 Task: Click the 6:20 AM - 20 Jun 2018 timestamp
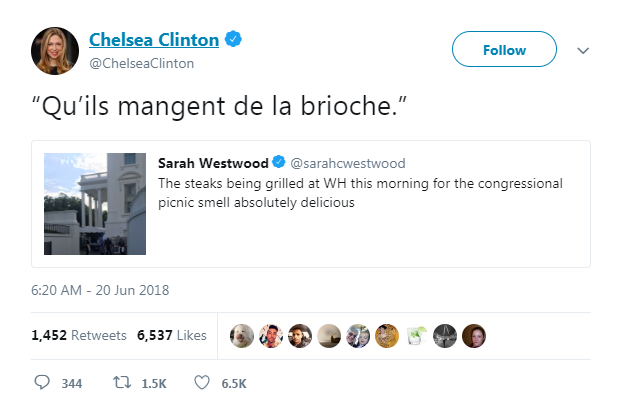point(101,291)
